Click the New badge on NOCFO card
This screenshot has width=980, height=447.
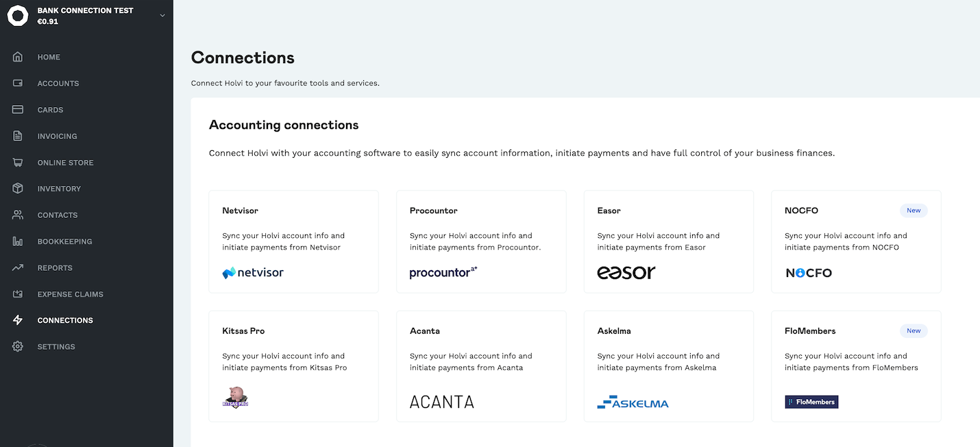point(914,210)
